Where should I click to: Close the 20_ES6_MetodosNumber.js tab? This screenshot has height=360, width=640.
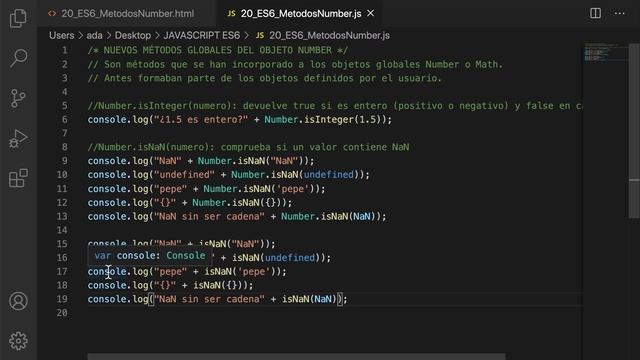[371, 13]
